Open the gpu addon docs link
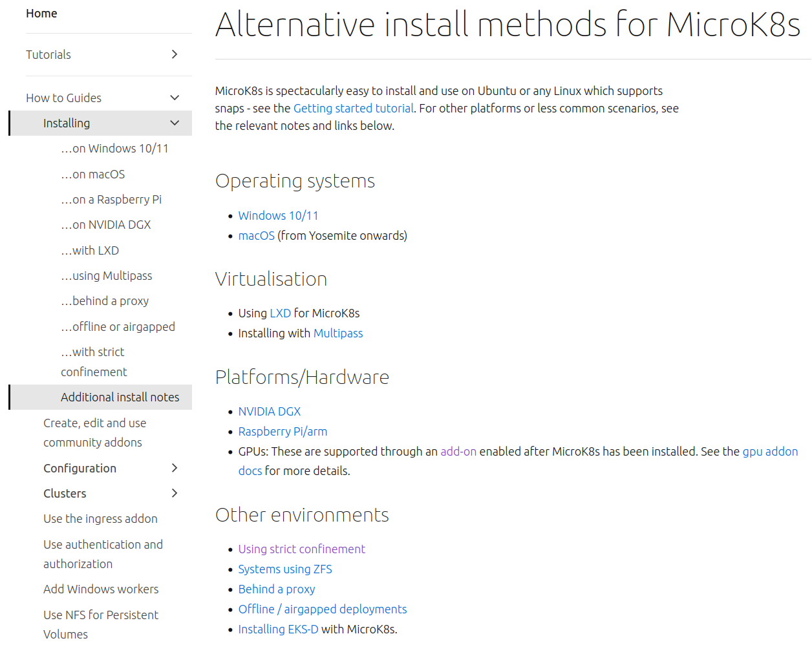The height and width of the screenshot is (645, 812). pos(770,451)
